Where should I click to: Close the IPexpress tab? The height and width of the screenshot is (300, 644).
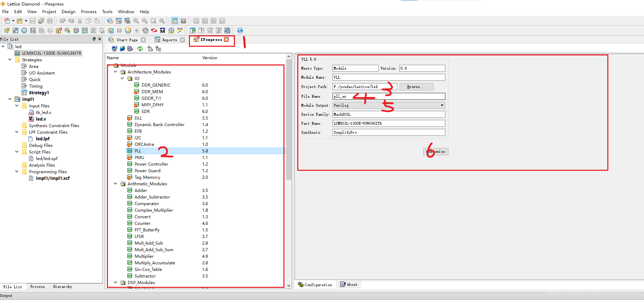pyautogui.click(x=226, y=39)
